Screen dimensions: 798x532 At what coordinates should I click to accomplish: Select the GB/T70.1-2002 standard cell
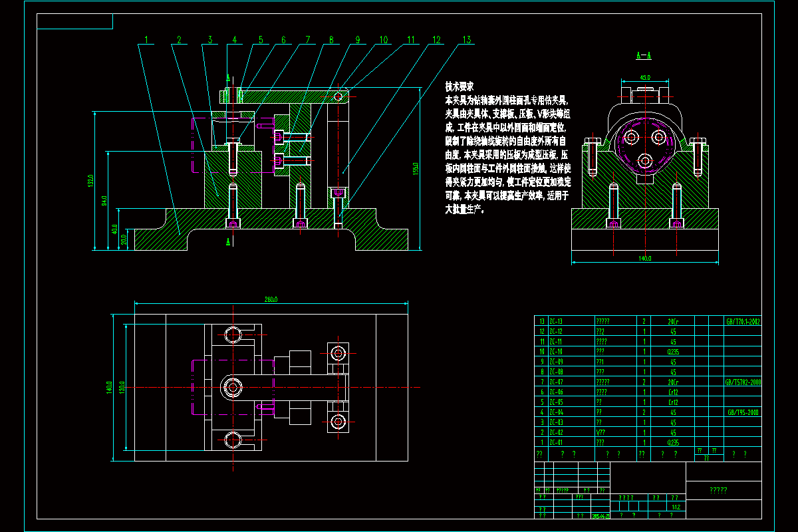point(743,321)
